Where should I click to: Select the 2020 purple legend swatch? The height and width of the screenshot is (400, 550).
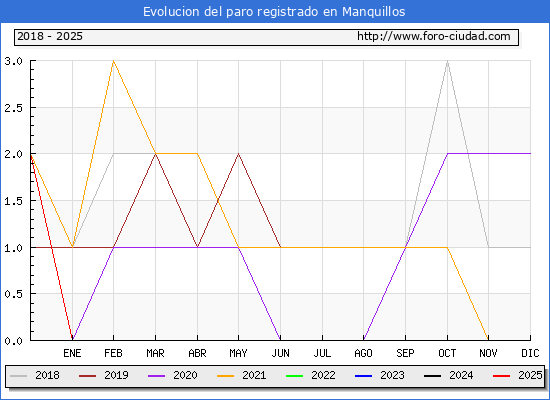tap(156, 376)
